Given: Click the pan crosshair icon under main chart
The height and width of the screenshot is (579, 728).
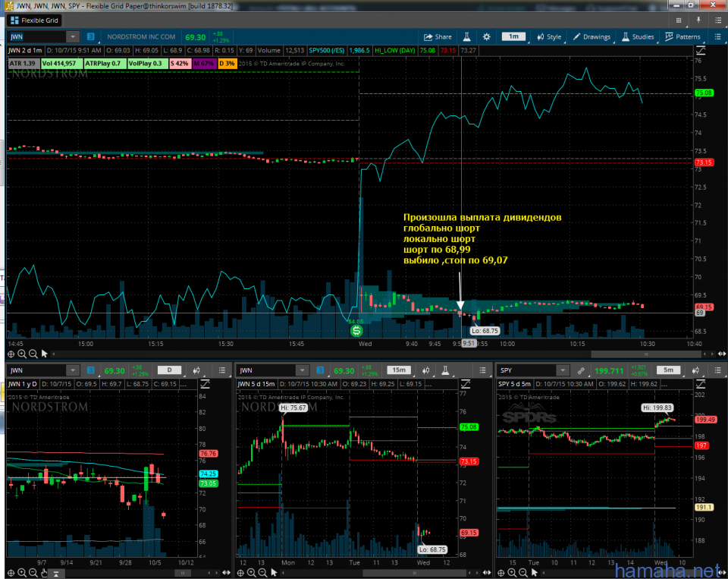Looking at the screenshot, I should [x=11, y=354].
